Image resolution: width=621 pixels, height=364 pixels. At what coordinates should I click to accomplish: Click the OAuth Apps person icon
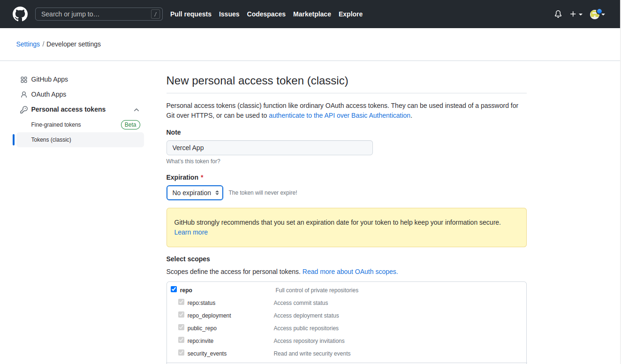pyautogui.click(x=24, y=94)
